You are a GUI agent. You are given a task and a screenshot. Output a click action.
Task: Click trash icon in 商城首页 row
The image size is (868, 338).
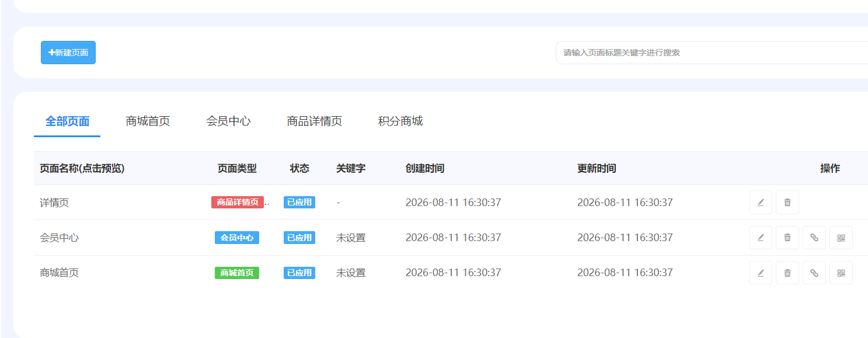click(x=787, y=273)
